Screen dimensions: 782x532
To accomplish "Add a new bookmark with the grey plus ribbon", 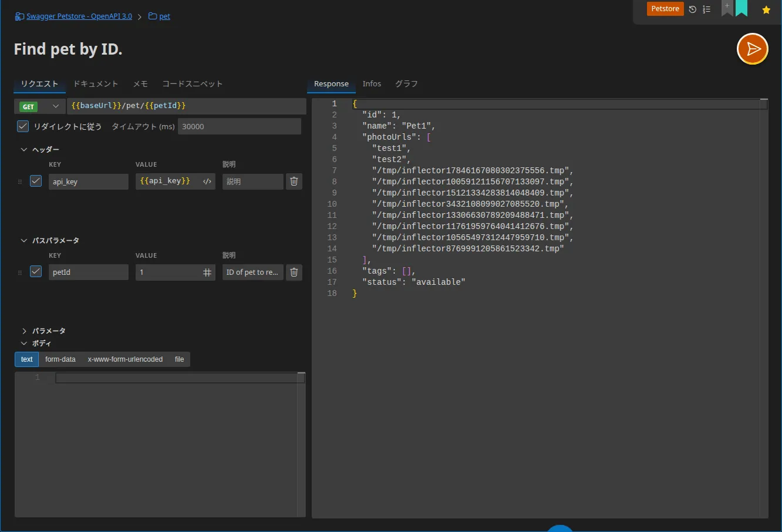I will (x=727, y=8).
